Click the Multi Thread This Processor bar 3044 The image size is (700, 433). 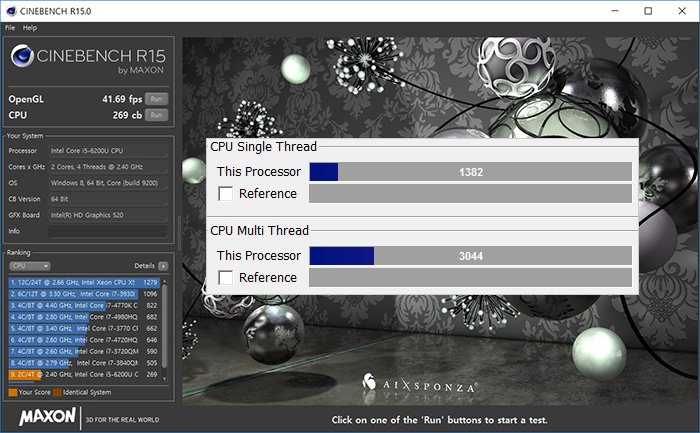[x=471, y=256]
